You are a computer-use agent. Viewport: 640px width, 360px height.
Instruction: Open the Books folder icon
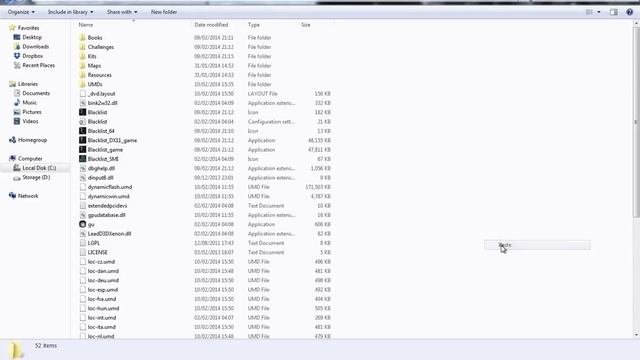click(82, 38)
